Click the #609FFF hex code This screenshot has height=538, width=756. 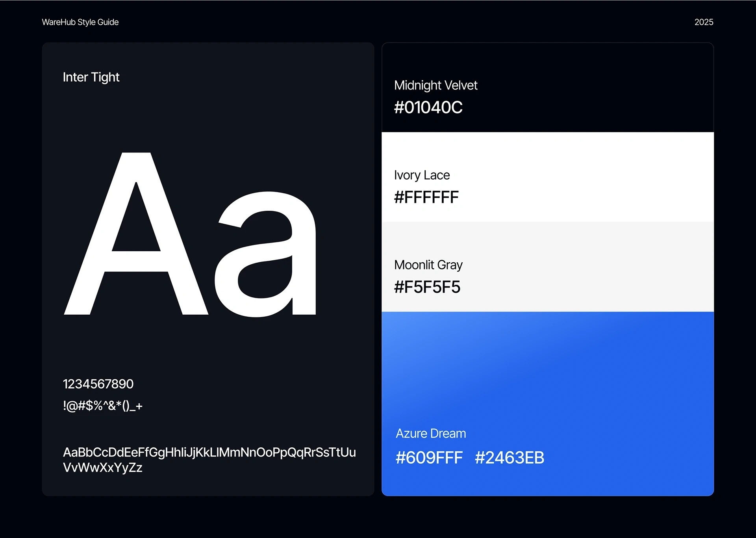(x=429, y=458)
